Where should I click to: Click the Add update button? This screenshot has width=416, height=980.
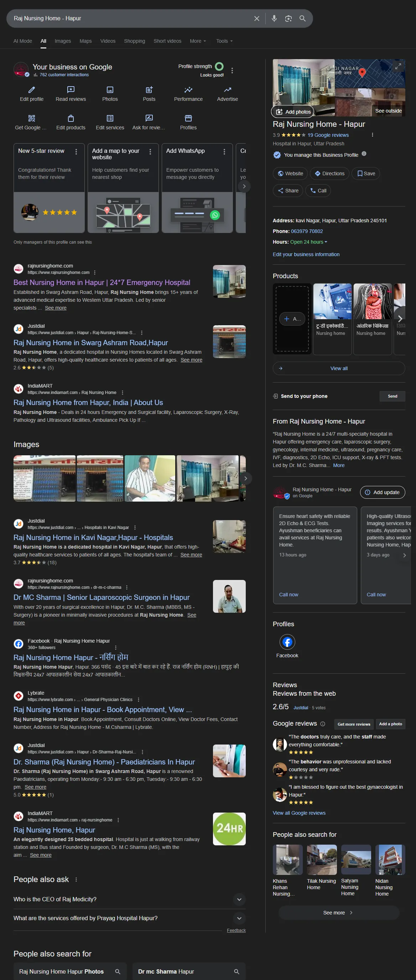(x=382, y=492)
